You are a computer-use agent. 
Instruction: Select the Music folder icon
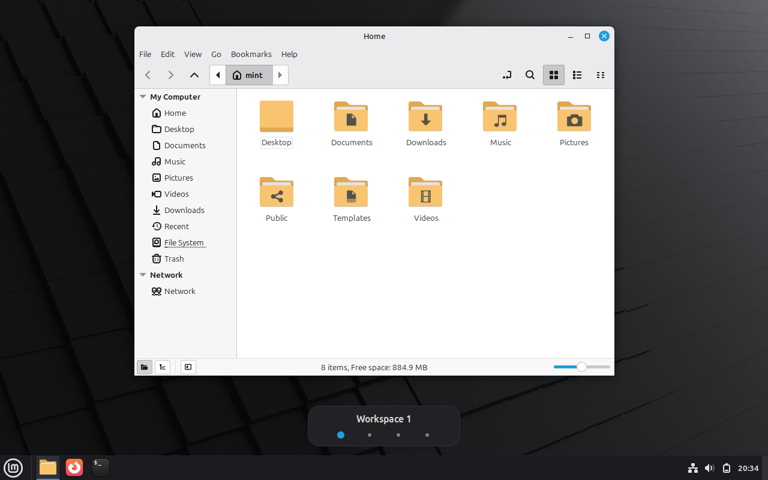[x=500, y=117]
